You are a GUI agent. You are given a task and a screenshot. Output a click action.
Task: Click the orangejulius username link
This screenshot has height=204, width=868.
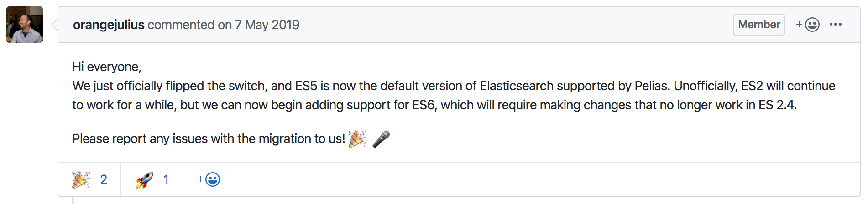coord(109,25)
